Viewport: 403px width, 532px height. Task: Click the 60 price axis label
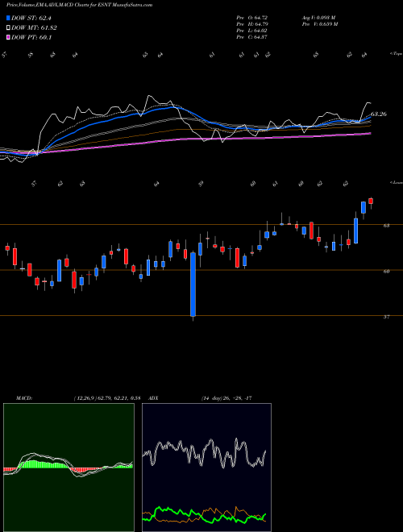coord(386,271)
